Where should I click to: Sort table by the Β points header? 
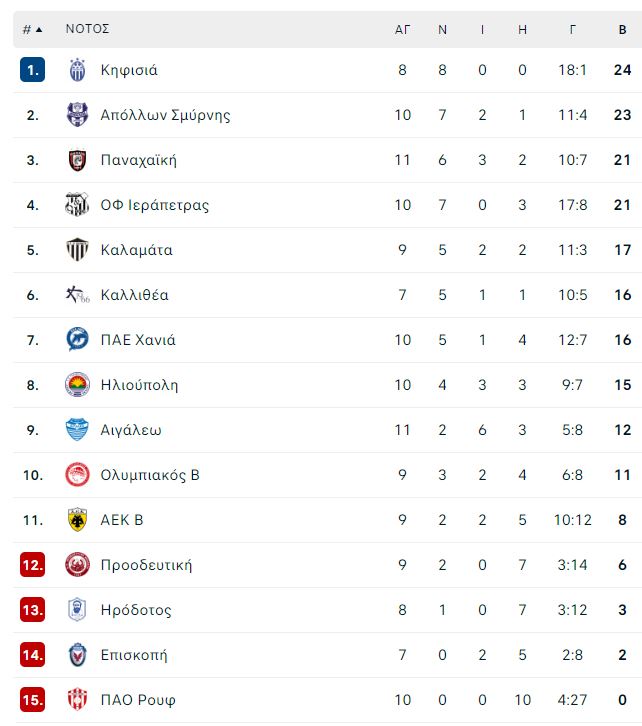click(623, 30)
